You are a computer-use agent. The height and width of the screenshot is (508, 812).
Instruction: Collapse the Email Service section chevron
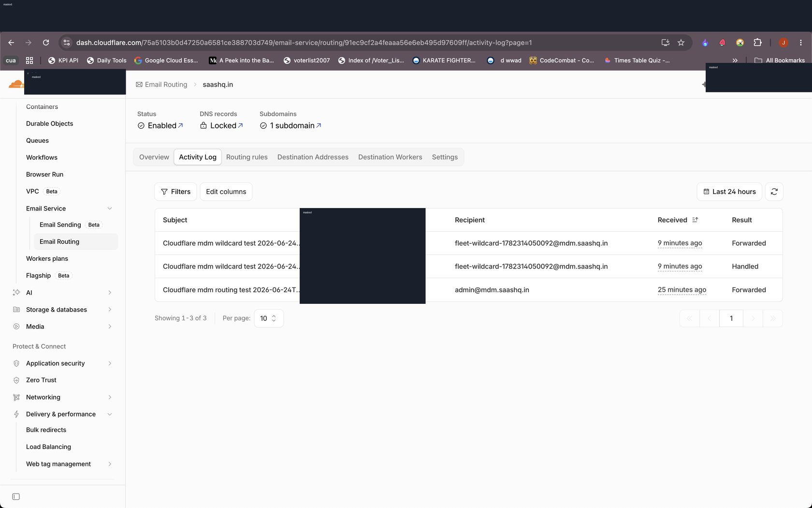(x=110, y=209)
